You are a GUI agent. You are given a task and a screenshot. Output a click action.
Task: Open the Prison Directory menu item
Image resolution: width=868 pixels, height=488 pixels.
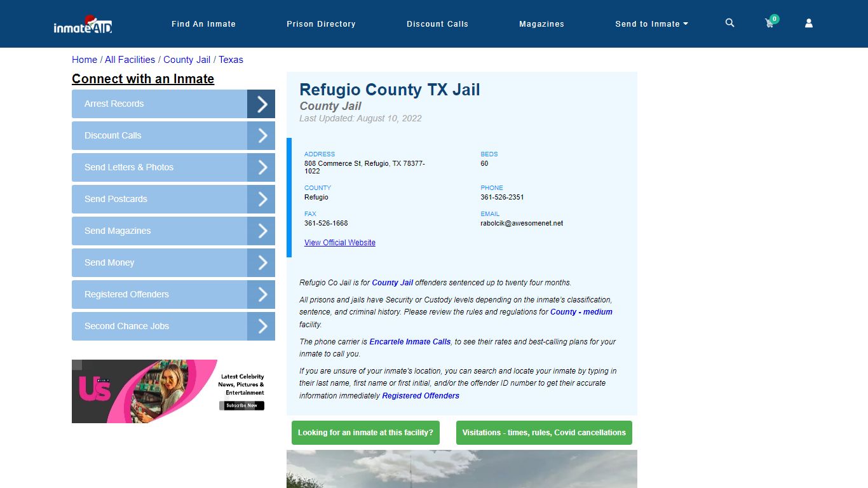click(321, 24)
